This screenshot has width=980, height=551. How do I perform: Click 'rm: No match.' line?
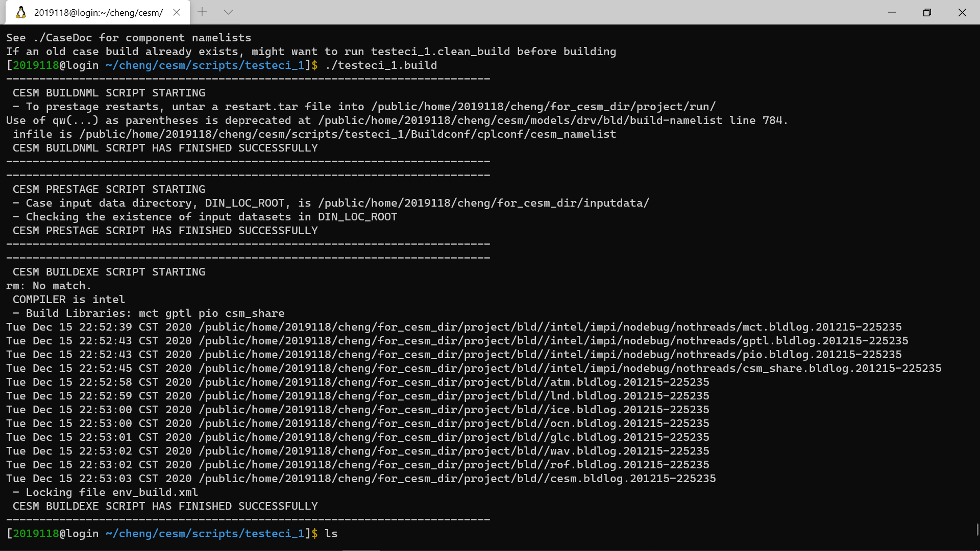coord(48,286)
